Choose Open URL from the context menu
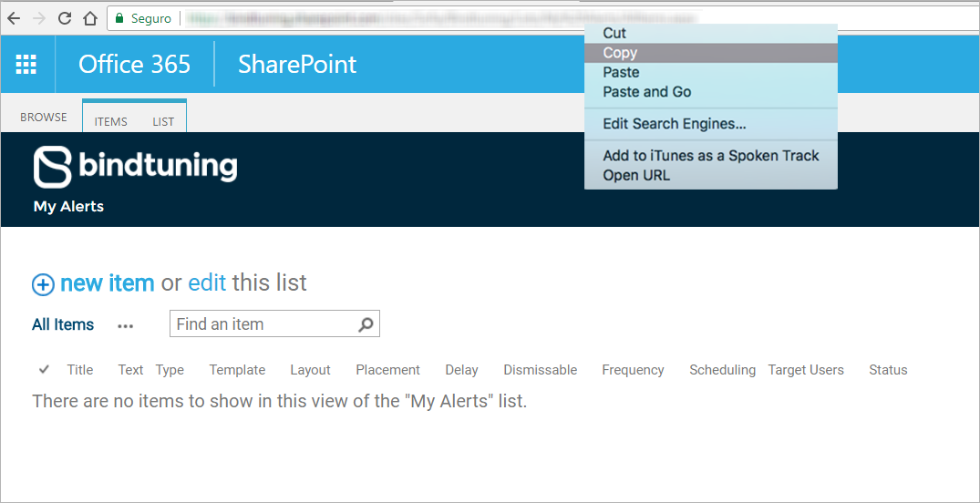 click(711, 176)
